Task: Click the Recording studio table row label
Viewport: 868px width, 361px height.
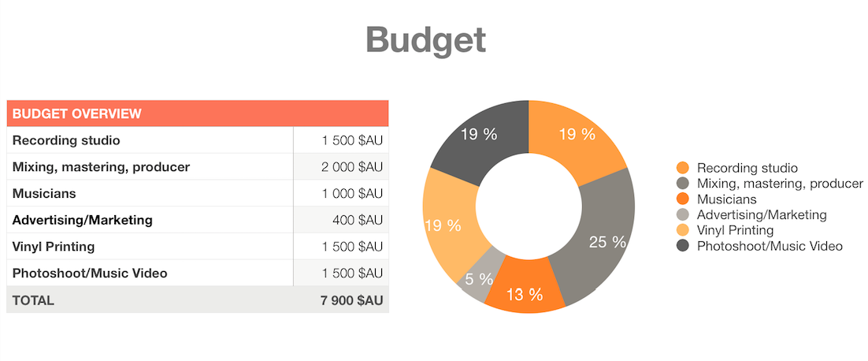Action: pos(67,140)
